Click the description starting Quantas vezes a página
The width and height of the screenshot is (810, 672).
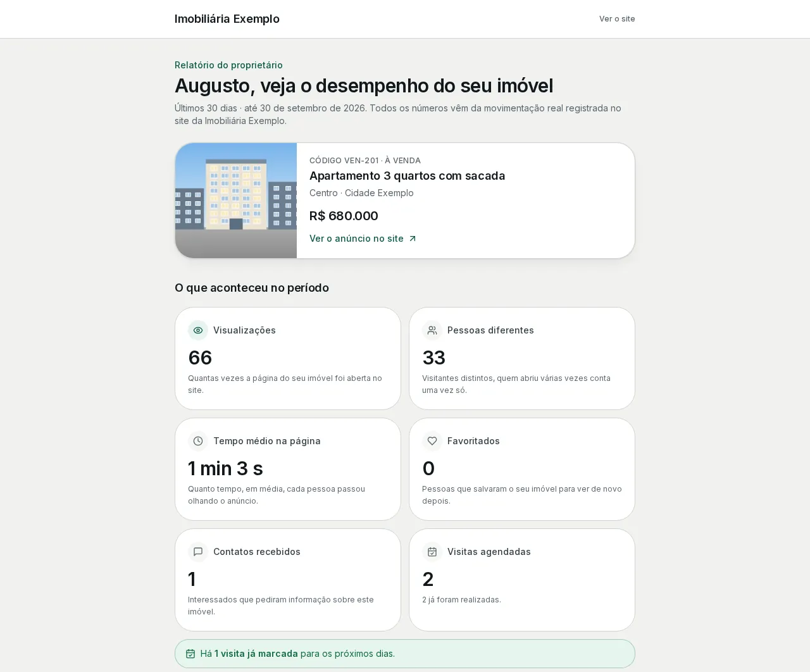point(285,384)
